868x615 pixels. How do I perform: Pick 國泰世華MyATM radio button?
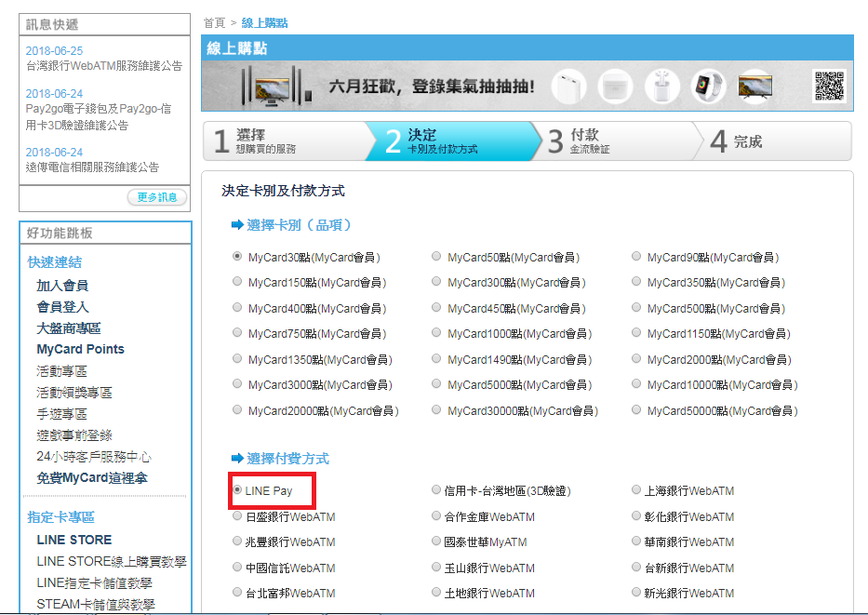coord(436,541)
